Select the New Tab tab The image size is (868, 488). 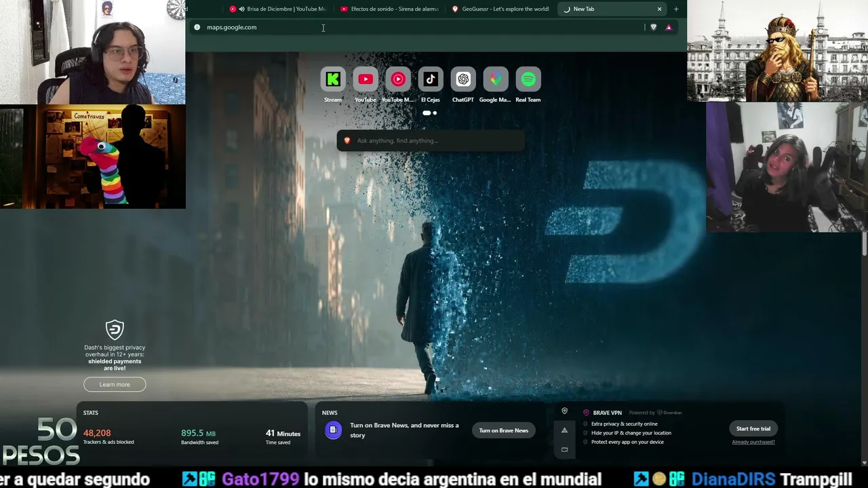(x=612, y=9)
